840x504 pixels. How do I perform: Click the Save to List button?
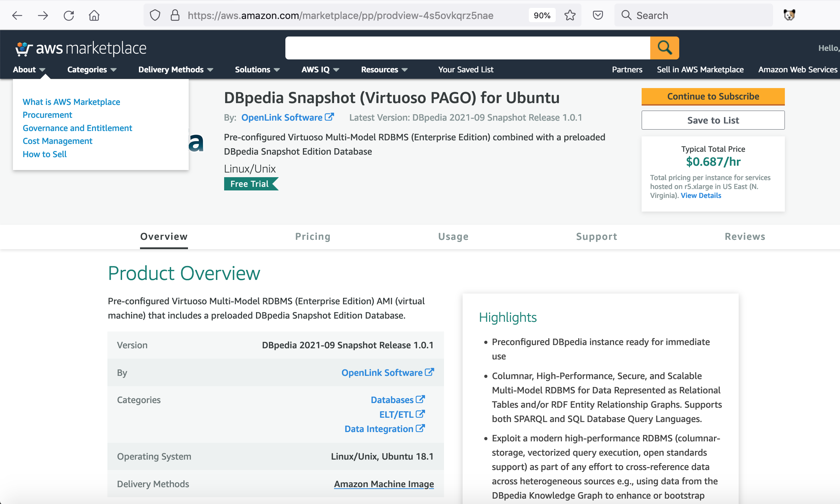coord(713,120)
